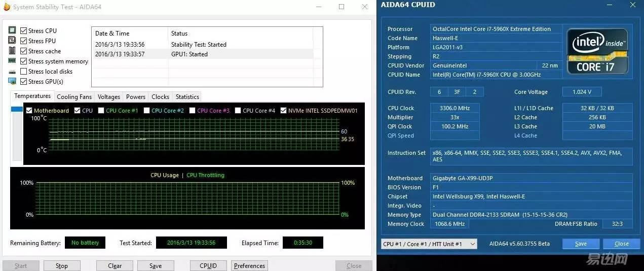Viewport: 644px width, 271px height.
Task: Click the disabled Start button
Action: 21,265
